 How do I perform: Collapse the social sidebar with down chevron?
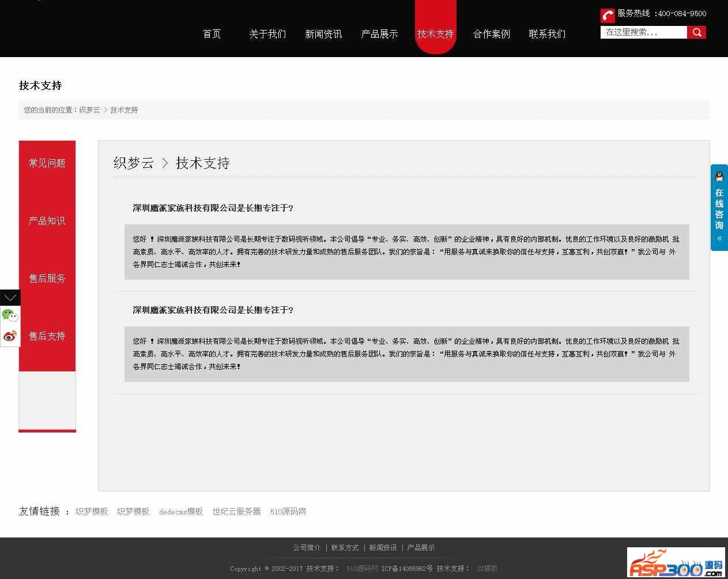click(10, 298)
